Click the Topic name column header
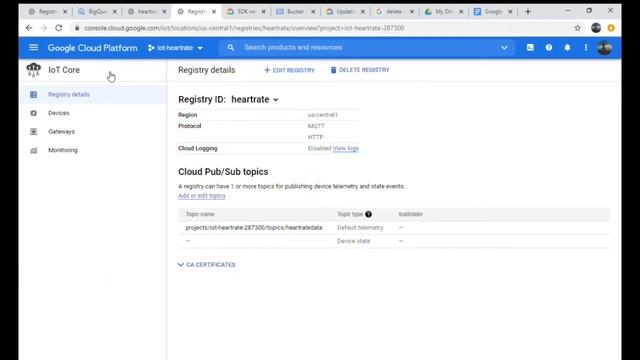The height and width of the screenshot is (360, 640). pos(200,214)
